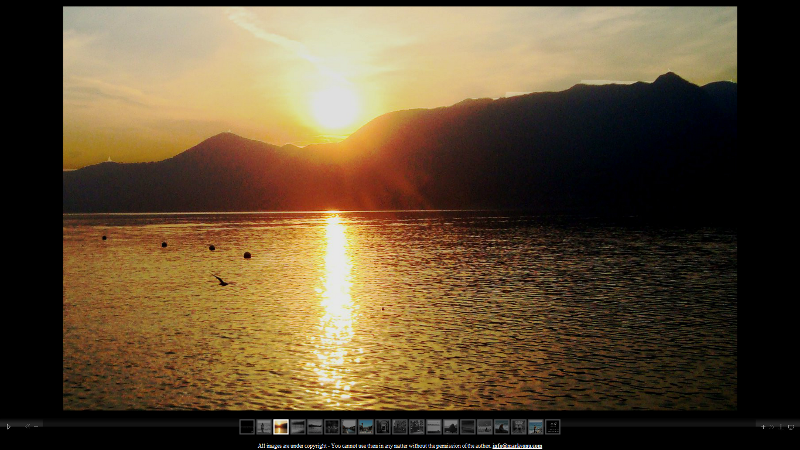Select the sixteenth thumbnail with a seated figure
Image resolution: width=800 pixels, height=450 pixels.
tap(502, 427)
